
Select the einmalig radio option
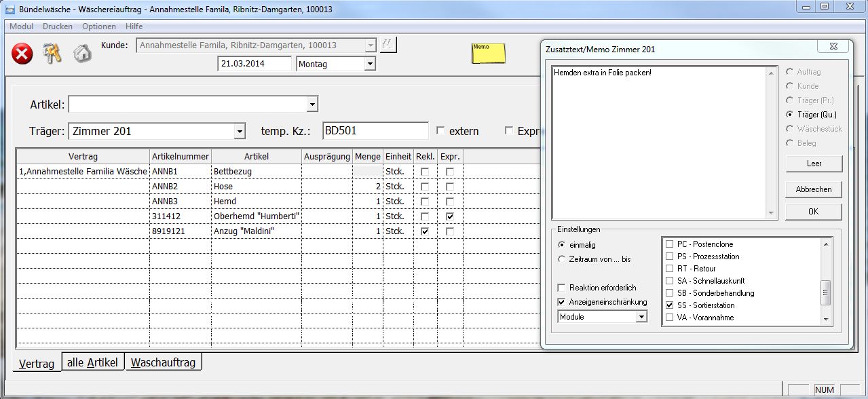click(x=561, y=245)
